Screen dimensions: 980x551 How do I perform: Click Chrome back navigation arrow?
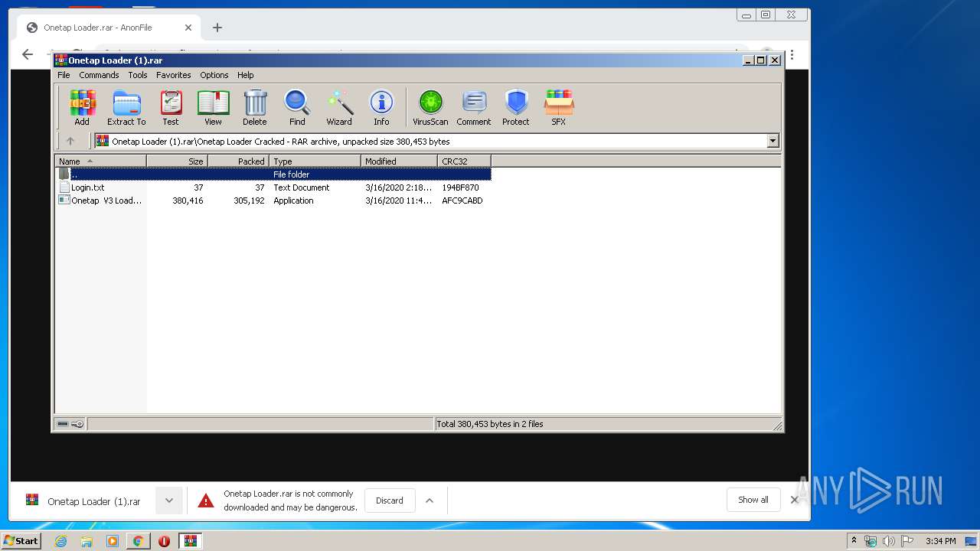pyautogui.click(x=28, y=54)
